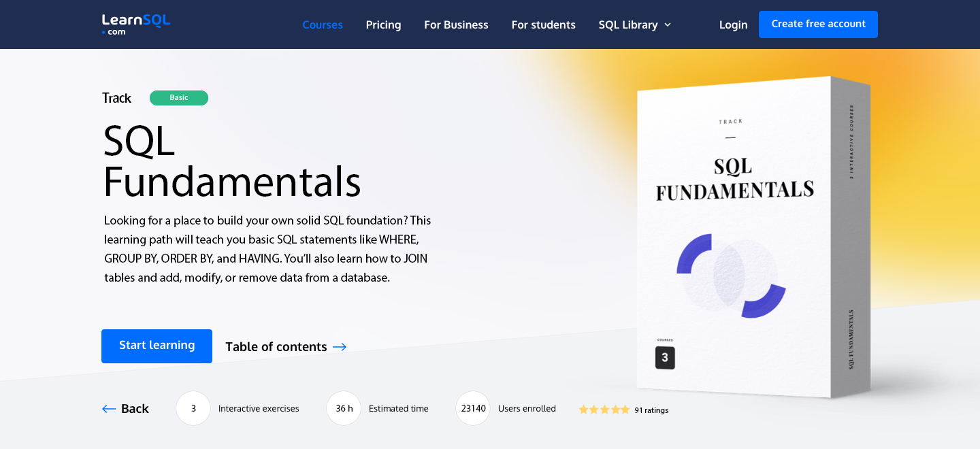Image resolution: width=980 pixels, height=449 pixels.
Task: Click the courses count badge on box
Action: [x=665, y=357]
